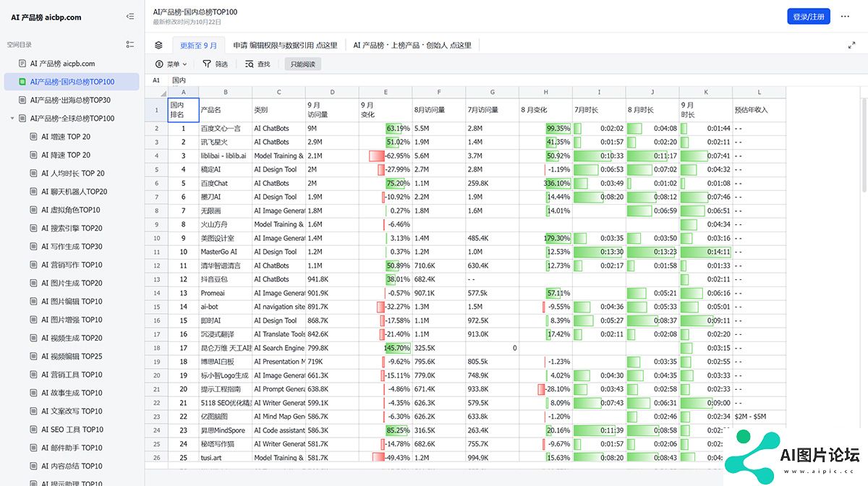Click the liblibai - liblib.ai cell
Image resolution: width=868 pixels, height=486 pixels.
(226, 155)
